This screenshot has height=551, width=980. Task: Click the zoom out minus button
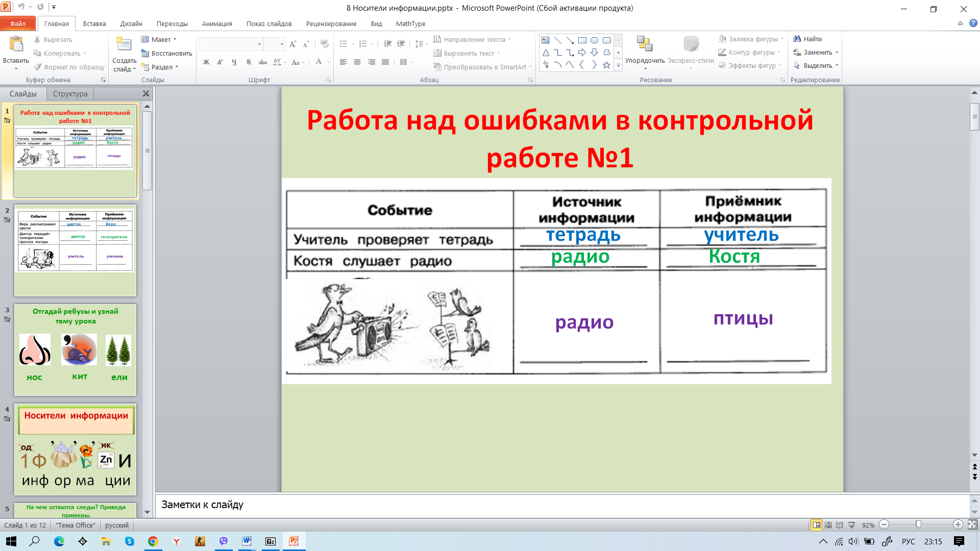(885, 524)
